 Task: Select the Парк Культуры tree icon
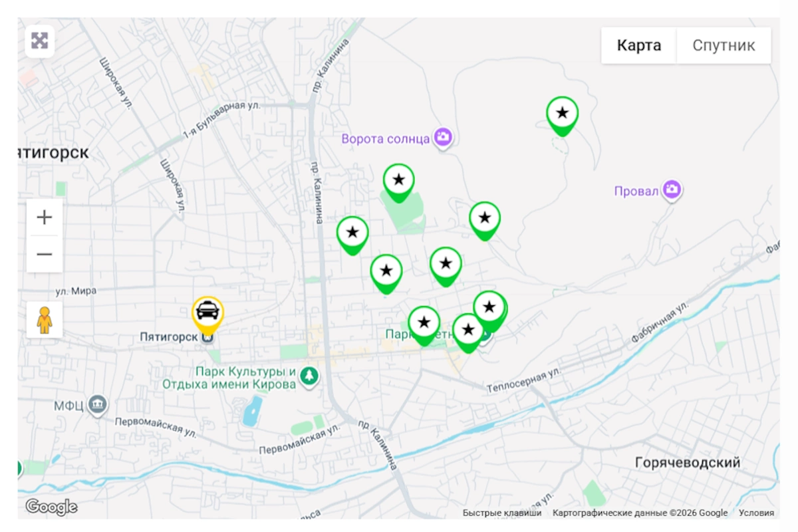pos(309,376)
